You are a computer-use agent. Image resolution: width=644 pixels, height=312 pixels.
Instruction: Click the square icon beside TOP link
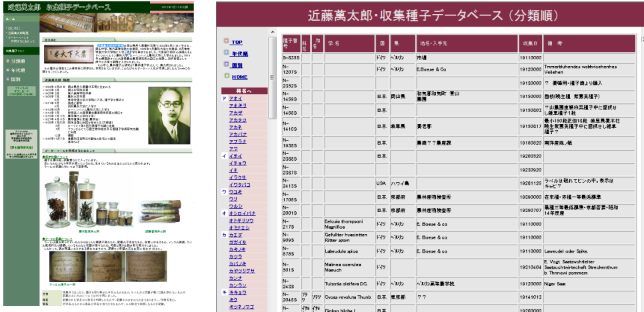(226, 41)
